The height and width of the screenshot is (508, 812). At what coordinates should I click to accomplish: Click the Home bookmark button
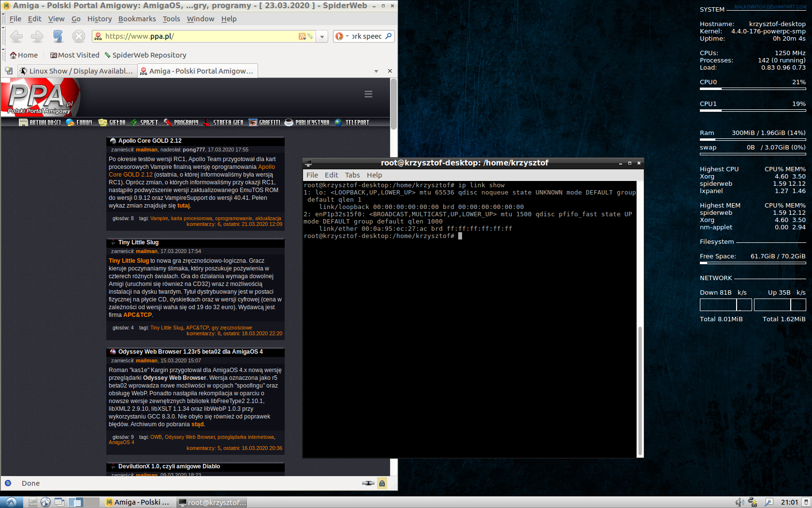point(24,55)
